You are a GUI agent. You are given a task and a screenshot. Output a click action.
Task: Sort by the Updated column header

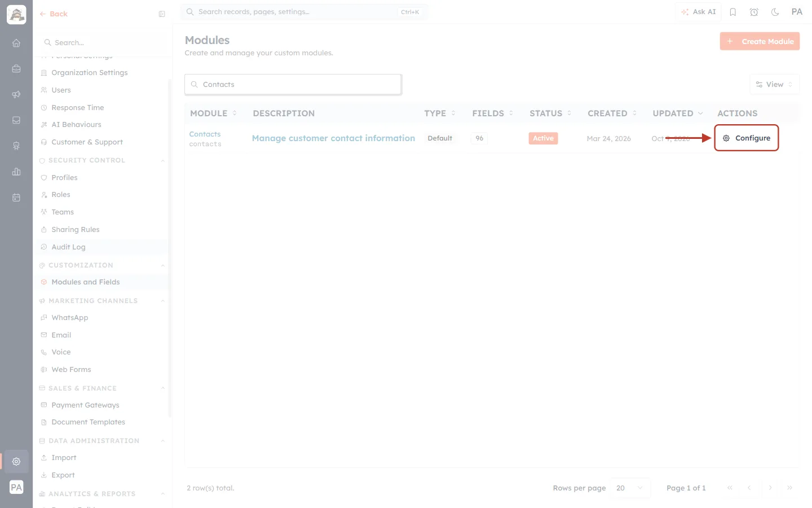678,113
